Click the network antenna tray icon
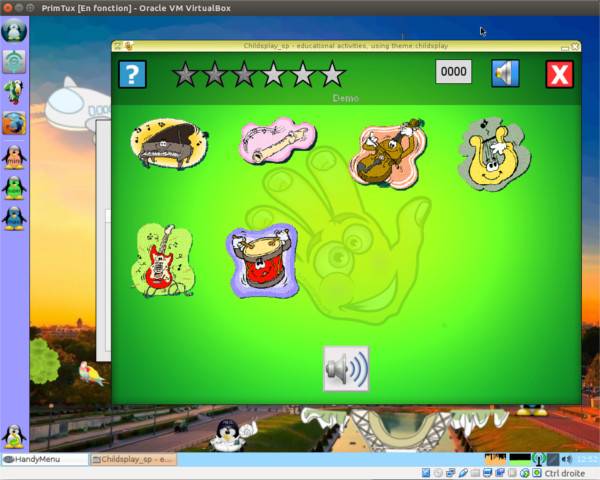The height and width of the screenshot is (480, 600). coord(539,459)
